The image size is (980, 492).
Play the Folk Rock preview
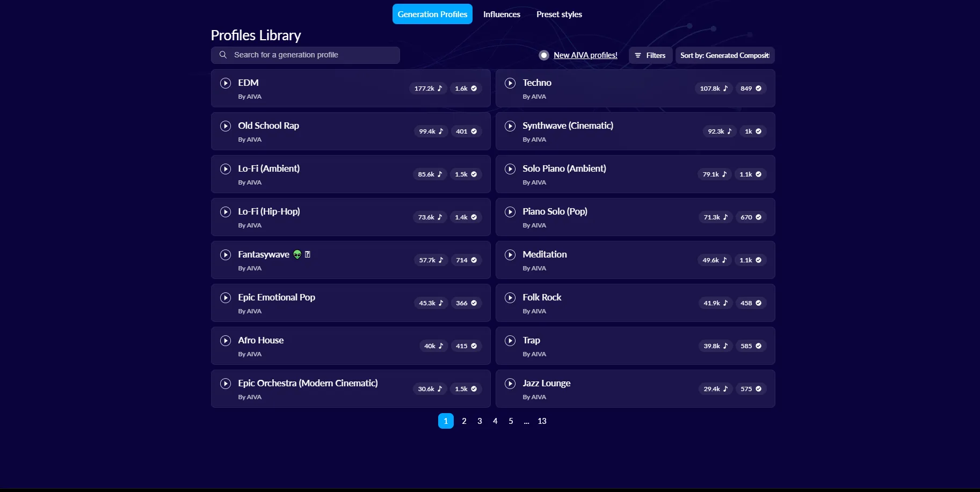point(510,298)
